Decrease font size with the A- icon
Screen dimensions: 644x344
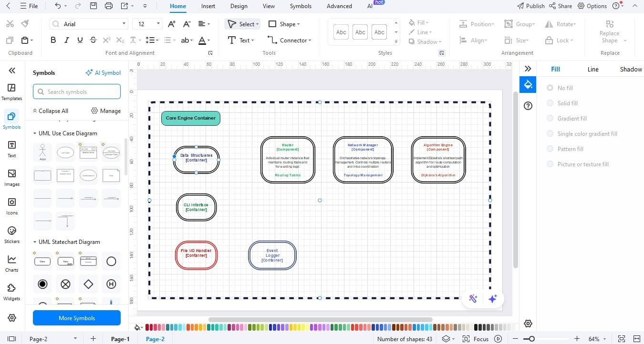[187, 24]
